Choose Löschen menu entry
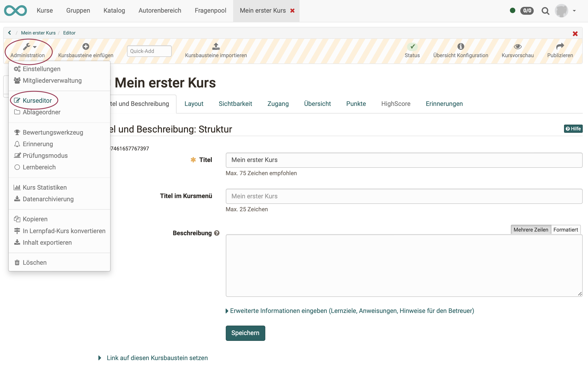Screen dimensions: 588x373 pos(59,263)
